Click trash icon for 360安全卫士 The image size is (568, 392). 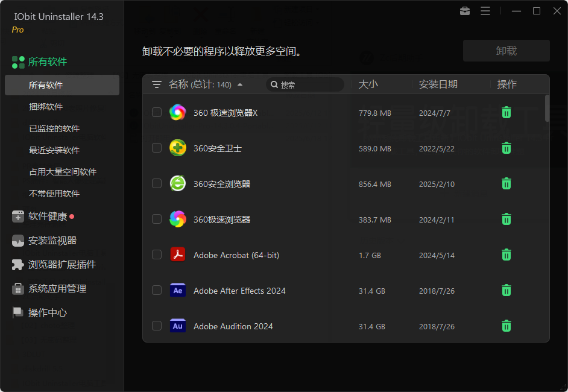tap(506, 148)
